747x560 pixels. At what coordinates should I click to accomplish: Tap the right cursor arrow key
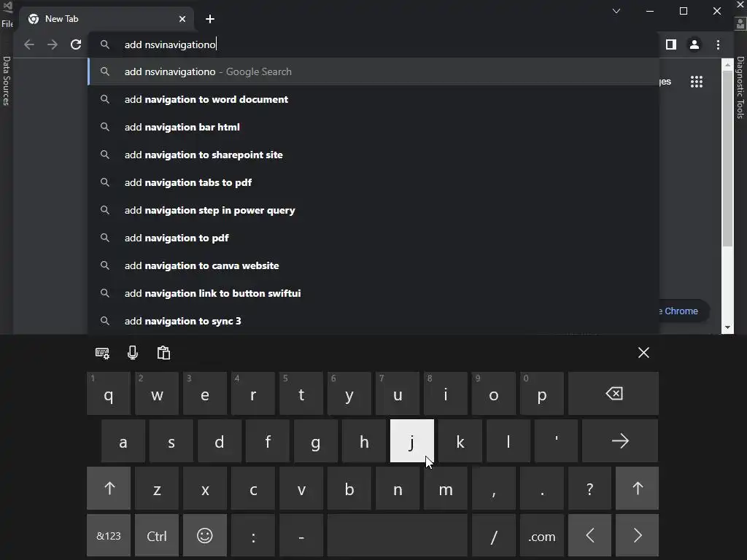638,536
